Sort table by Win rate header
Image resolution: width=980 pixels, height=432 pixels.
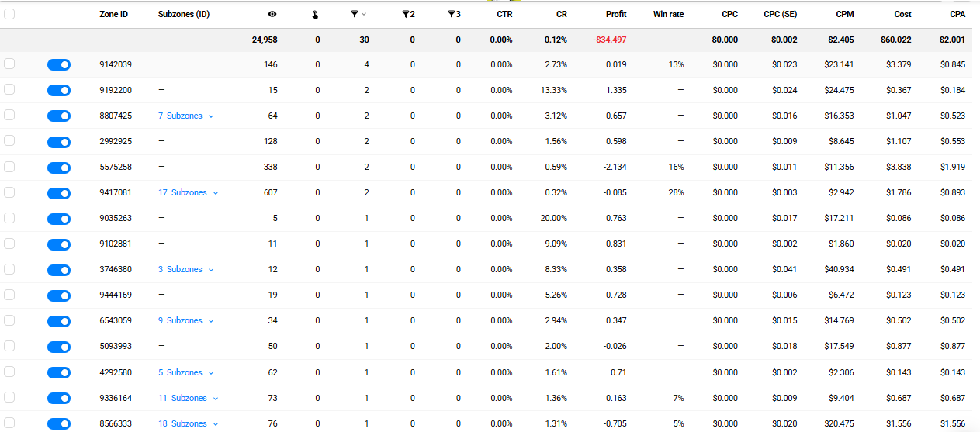coord(668,14)
